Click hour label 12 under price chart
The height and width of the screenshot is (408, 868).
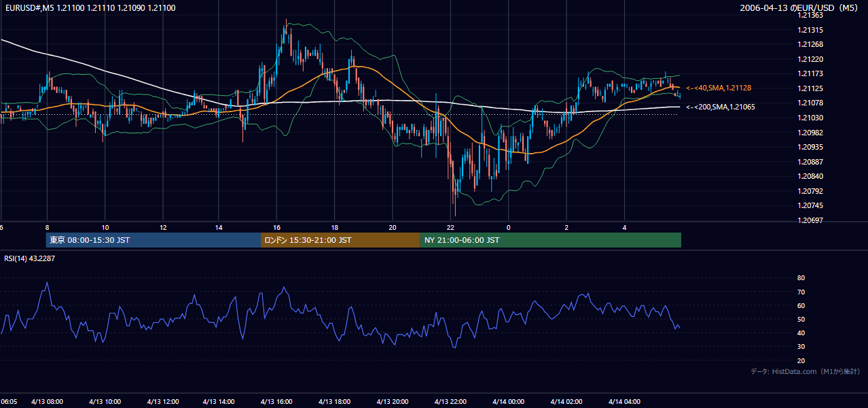(162, 227)
